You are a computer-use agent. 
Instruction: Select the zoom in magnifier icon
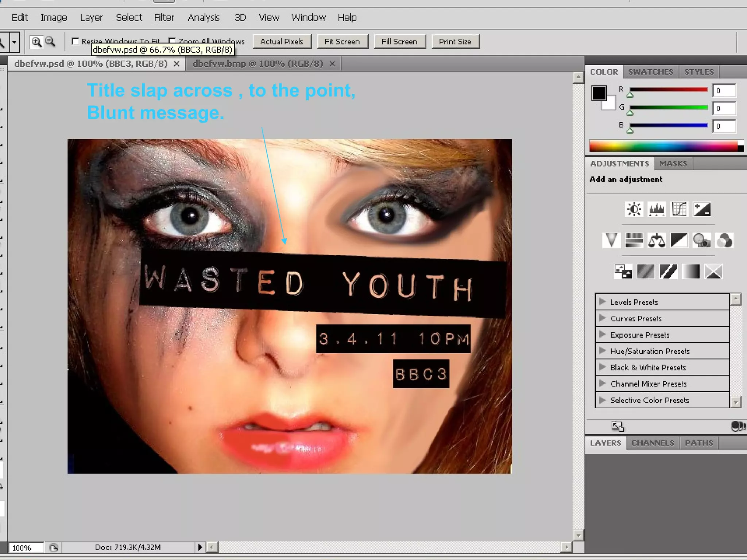tap(36, 42)
